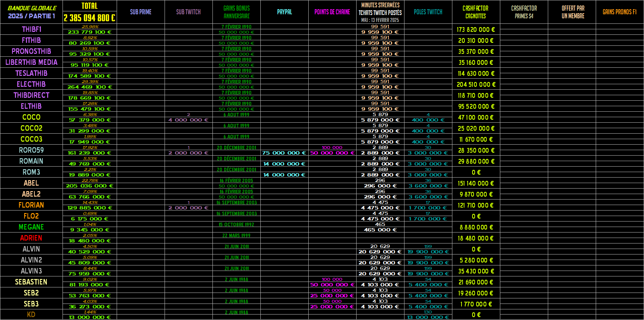Click the GAINS BONUS ANNIVERSAIRE column header
This screenshot has width=644, height=320.
237,12
